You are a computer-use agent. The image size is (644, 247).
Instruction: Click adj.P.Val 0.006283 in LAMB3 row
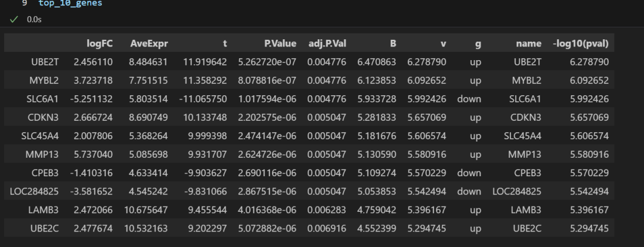click(327, 210)
